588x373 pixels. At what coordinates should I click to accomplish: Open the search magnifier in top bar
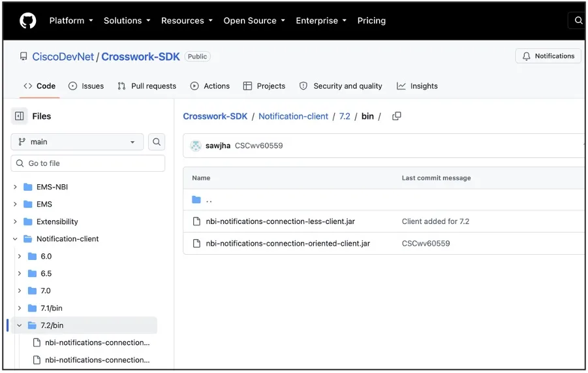coord(578,20)
